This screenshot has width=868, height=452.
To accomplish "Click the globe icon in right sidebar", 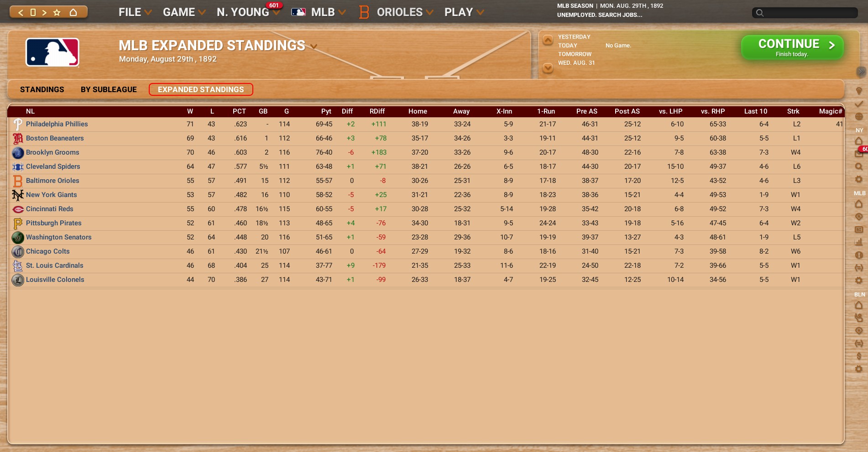I will 858,117.
